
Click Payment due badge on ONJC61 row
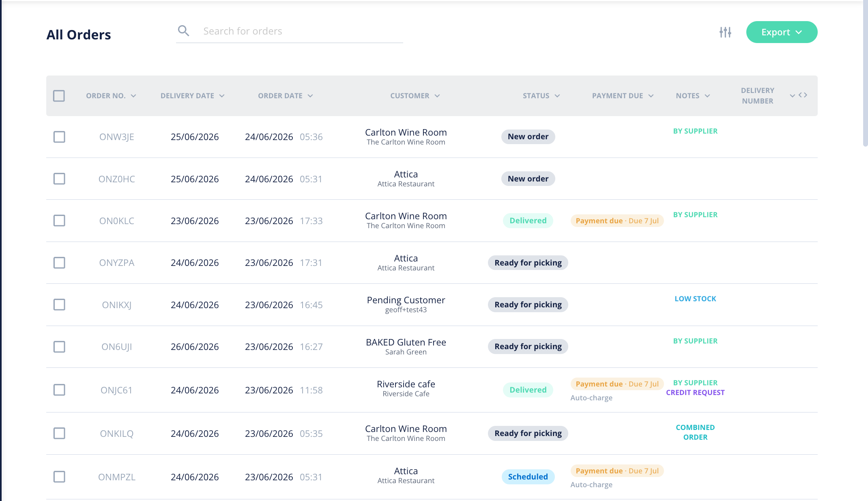coord(617,384)
